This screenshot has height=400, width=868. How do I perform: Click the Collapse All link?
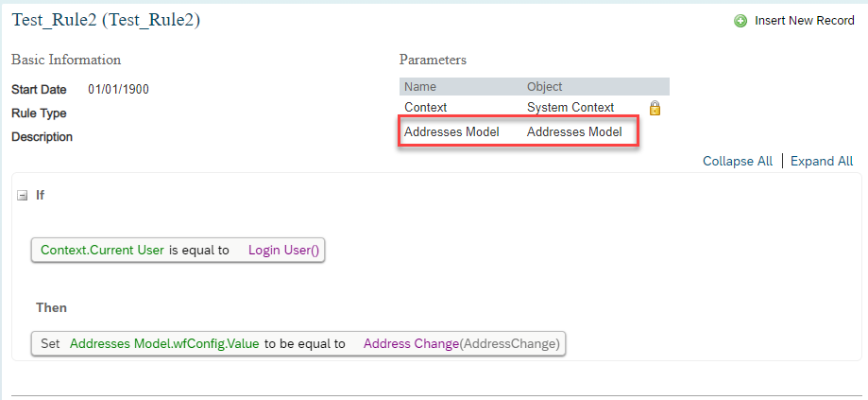738,161
